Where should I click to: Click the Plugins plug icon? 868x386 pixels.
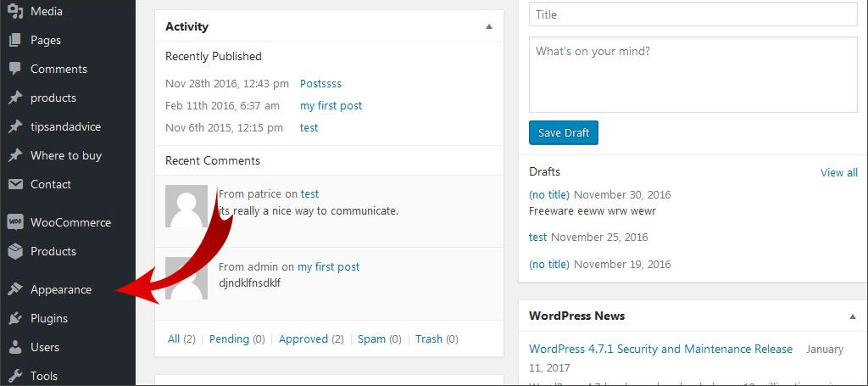click(x=14, y=318)
